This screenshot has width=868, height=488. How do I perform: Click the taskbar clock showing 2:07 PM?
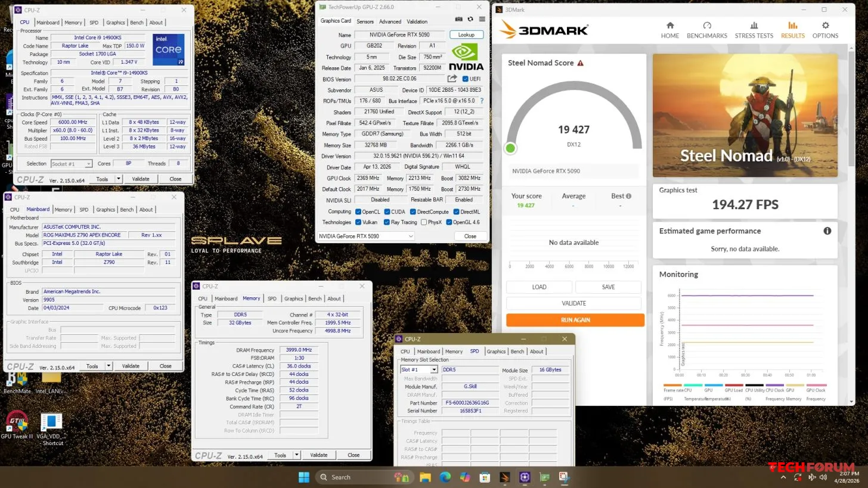pos(847,477)
